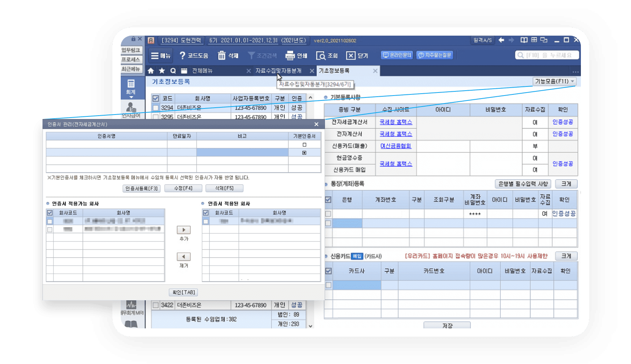Open the 코드도움 question mark help
Image resolution: width=631 pixels, height=364 pixels.
[x=182, y=56]
